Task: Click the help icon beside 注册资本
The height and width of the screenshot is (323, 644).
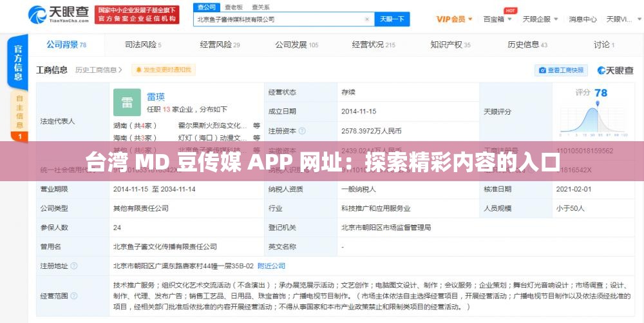Action: tap(302, 131)
